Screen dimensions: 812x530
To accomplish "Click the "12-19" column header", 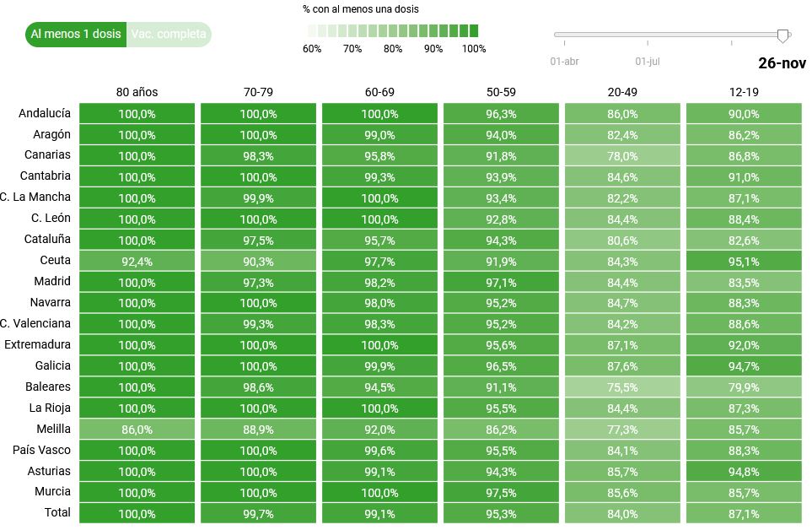I will click(x=744, y=92).
